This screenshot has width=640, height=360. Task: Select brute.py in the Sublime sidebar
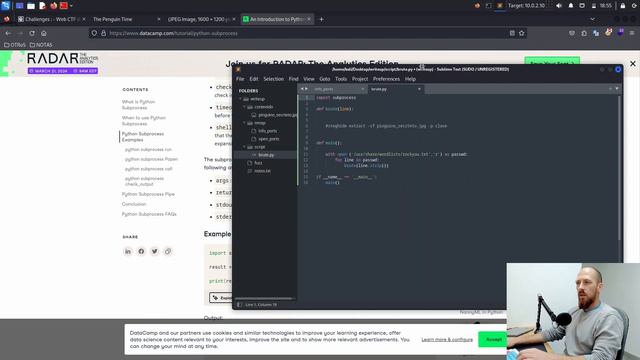266,155
